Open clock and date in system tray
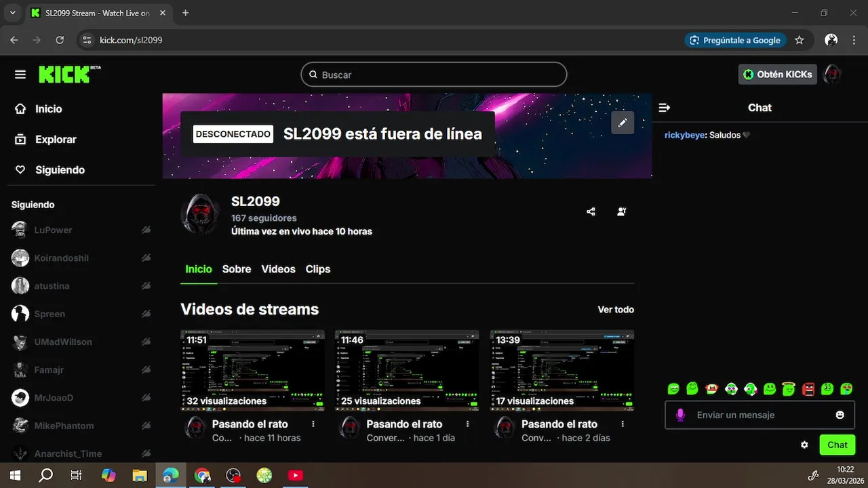Screen dimensions: 868x488 click(x=845, y=475)
